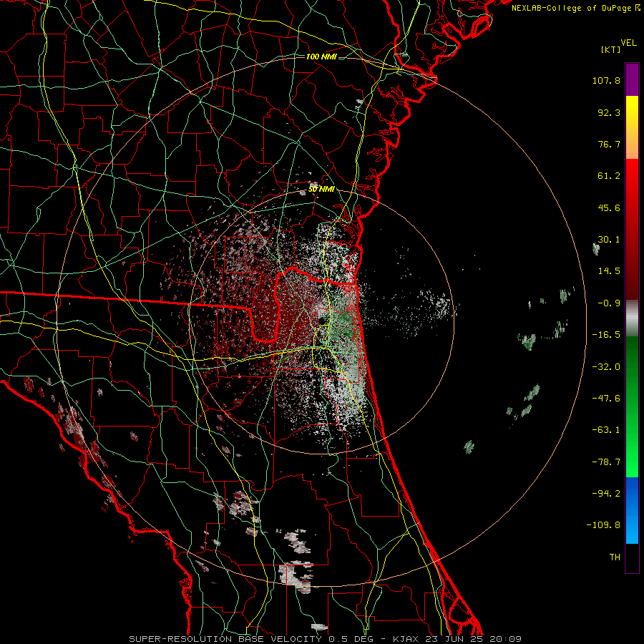The height and width of the screenshot is (644, 644).
Task: Click the 45.6 velocity scale value
Action: point(609,208)
